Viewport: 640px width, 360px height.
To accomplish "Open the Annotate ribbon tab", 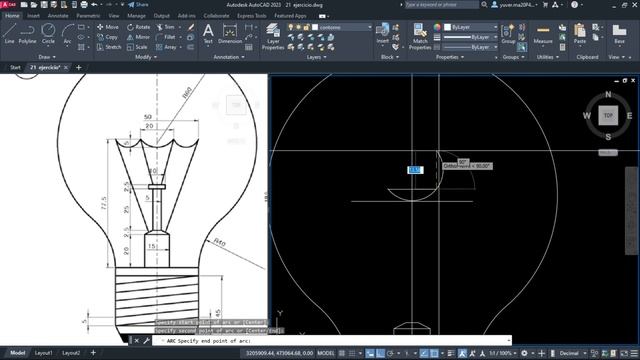I will point(58,16).
